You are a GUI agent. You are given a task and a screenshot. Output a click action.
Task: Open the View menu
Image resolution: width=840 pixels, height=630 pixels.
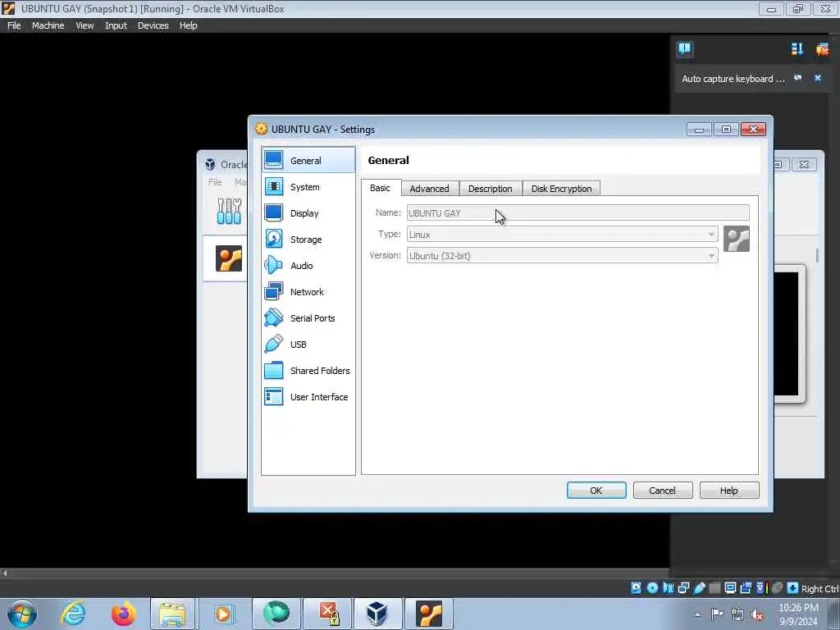[84, 25]
